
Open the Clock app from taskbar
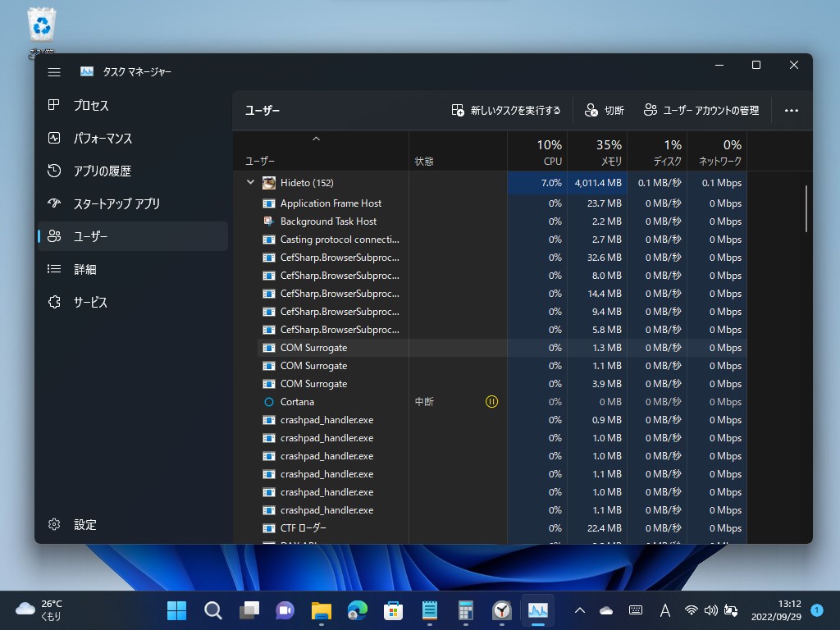pos(502,610)
